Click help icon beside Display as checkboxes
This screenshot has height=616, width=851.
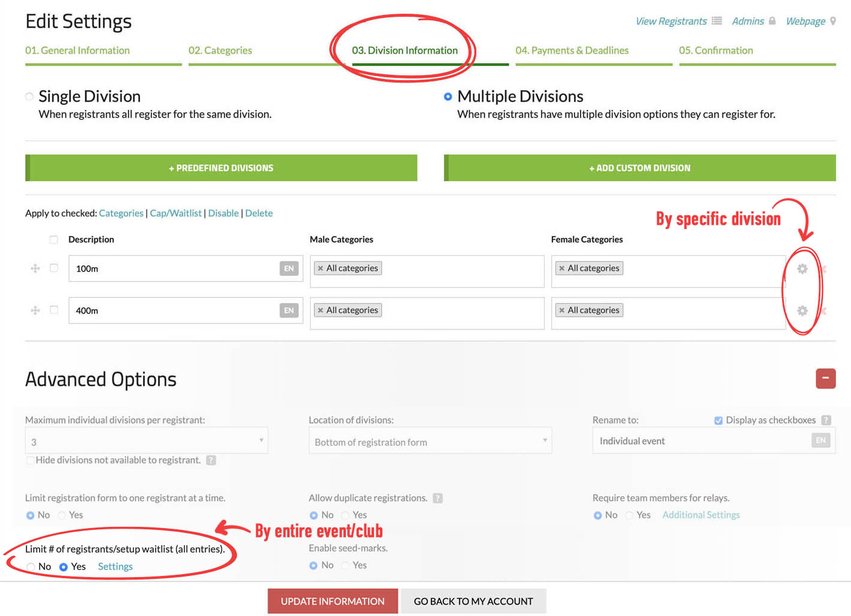tap(826, 420)
